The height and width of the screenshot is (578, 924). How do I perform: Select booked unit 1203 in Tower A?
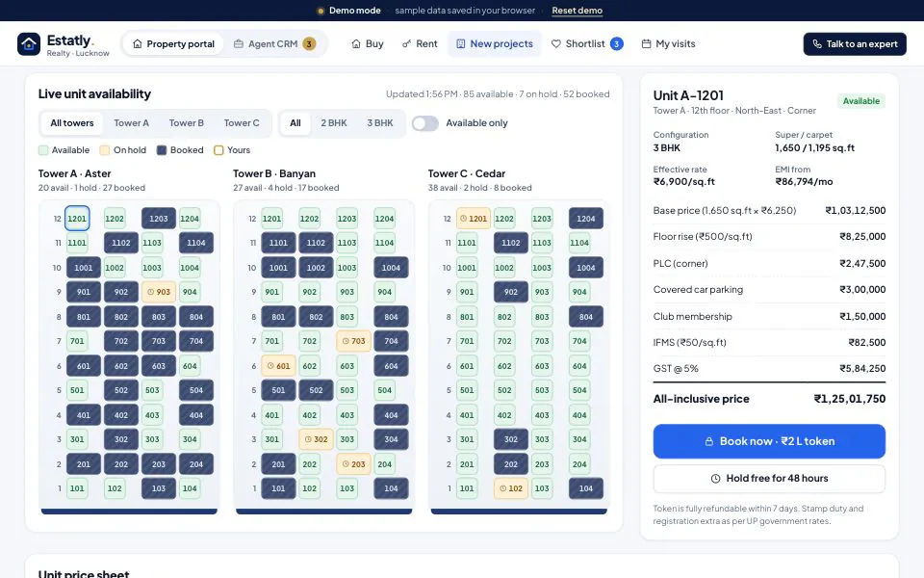[x=159, y=219]
